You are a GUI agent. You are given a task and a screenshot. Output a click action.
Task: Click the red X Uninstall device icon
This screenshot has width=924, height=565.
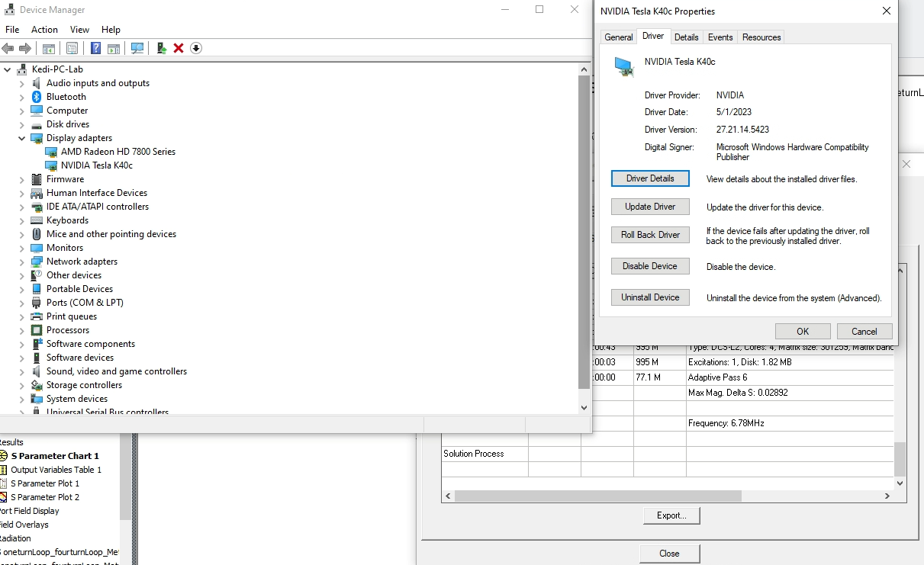click(179, 48)
